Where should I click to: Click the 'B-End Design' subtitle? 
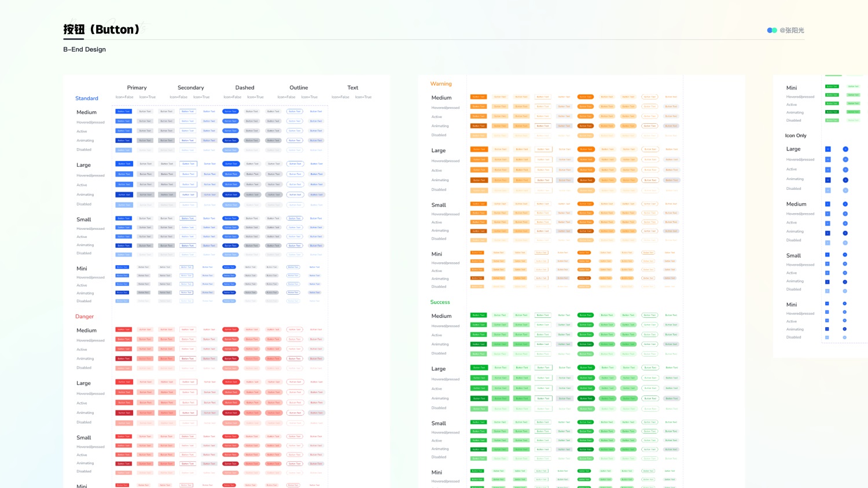click(x=84, y=49)
